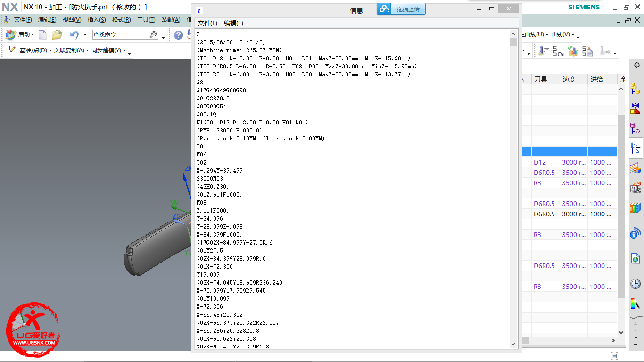Click the New file icon in toolbar

click(x=42, y=34)
